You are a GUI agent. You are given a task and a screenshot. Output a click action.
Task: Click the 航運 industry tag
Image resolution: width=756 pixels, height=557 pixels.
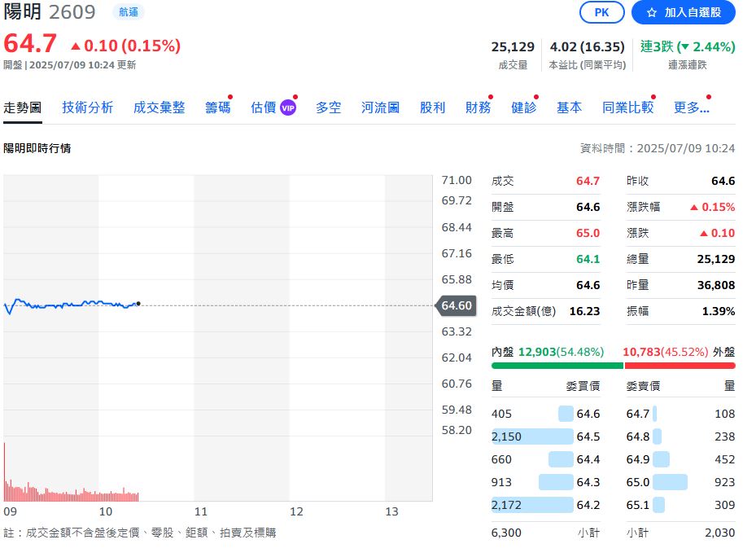tap(129, 12)
